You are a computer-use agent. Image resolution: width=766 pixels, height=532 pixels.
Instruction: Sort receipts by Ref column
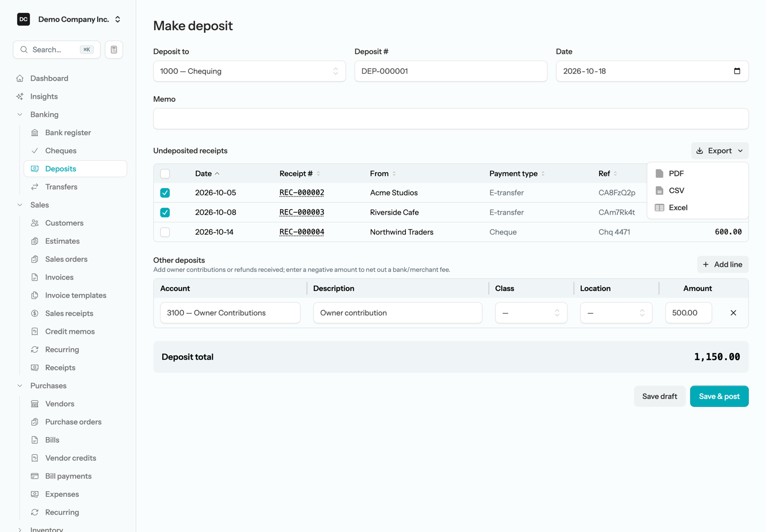(x=608, y=173)
